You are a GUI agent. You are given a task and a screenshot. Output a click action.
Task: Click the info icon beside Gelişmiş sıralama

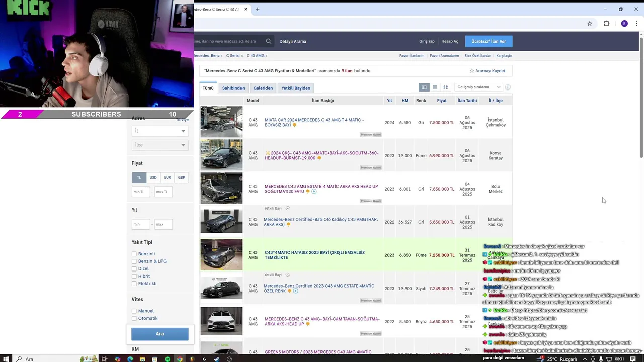[x=508, y=87]
